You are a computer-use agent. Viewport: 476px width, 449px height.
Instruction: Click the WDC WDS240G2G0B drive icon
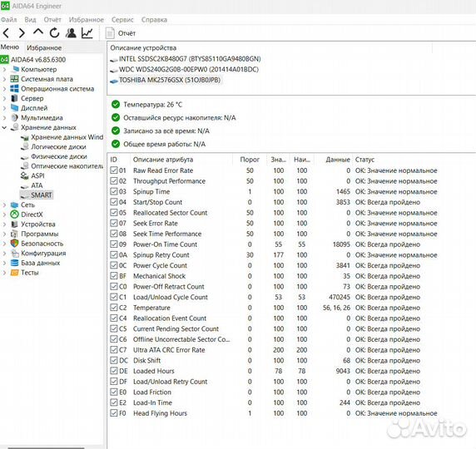click(x=114, y=71)
